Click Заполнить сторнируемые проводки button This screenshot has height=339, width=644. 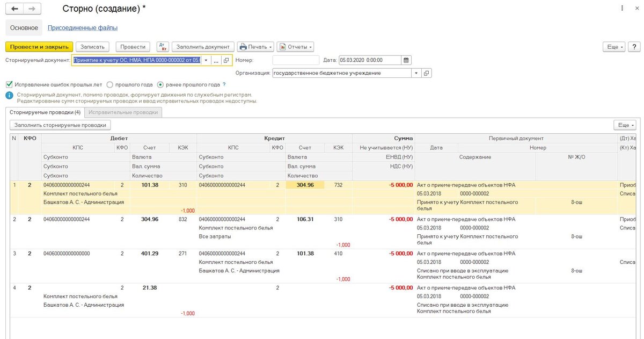pos(60,125)
